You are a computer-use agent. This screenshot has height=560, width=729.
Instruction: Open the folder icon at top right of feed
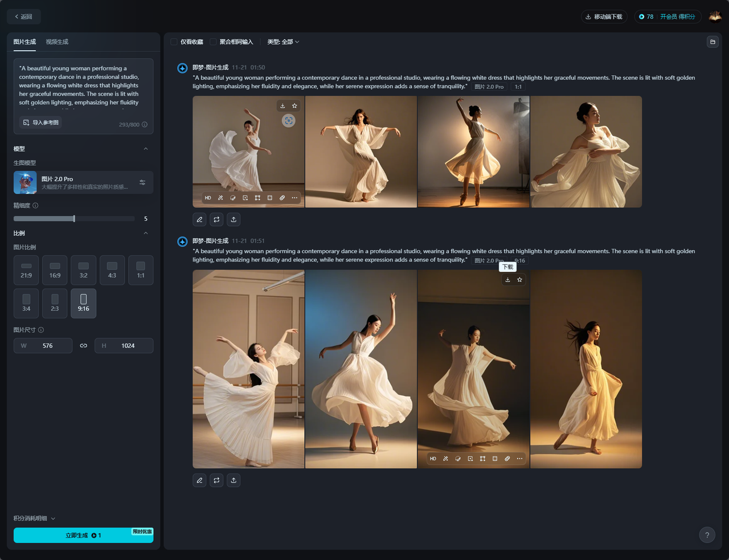[x=712, y=42]
